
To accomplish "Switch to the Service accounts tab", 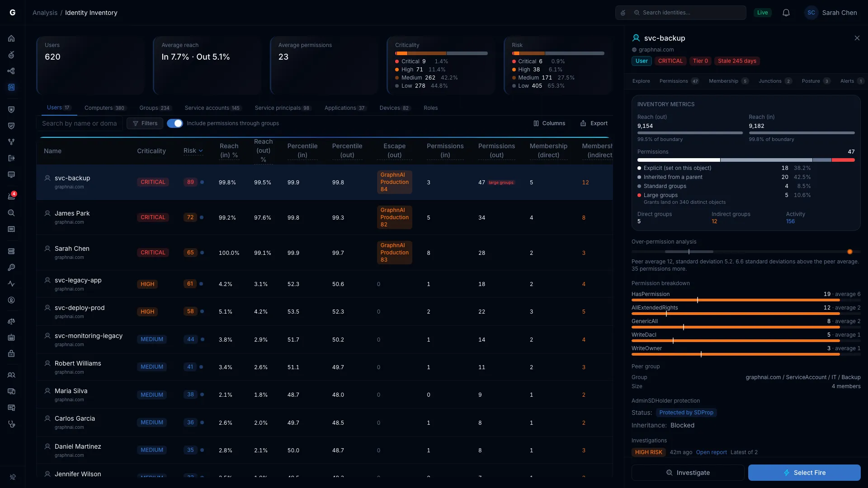I will tap(213, 108).
